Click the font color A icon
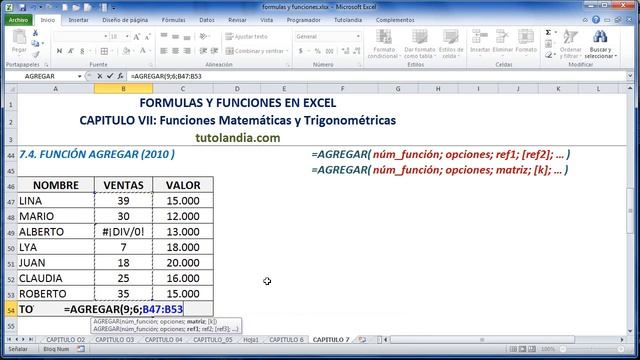The width and height of the screenshot is (640, 360). pyautogui.click(x=142, y=51)
